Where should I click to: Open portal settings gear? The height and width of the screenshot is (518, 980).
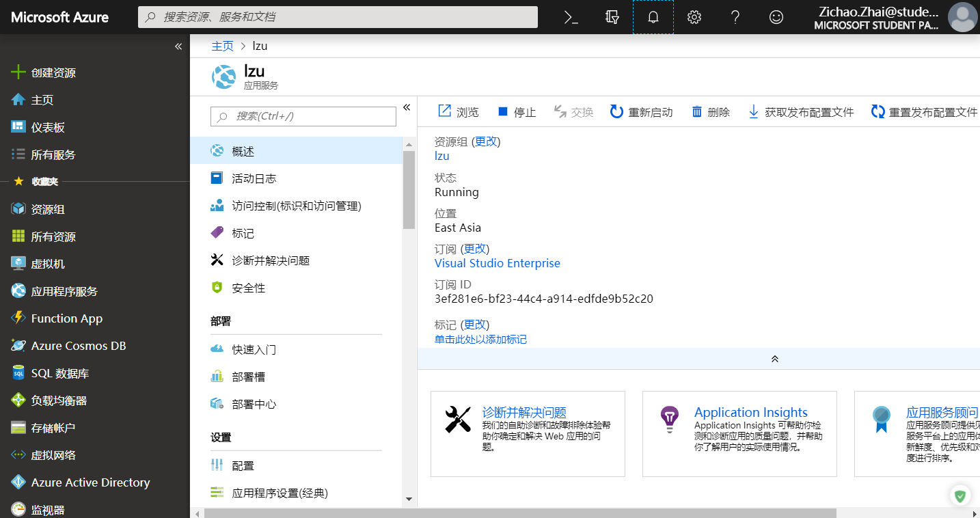click(x=694, y=17)
